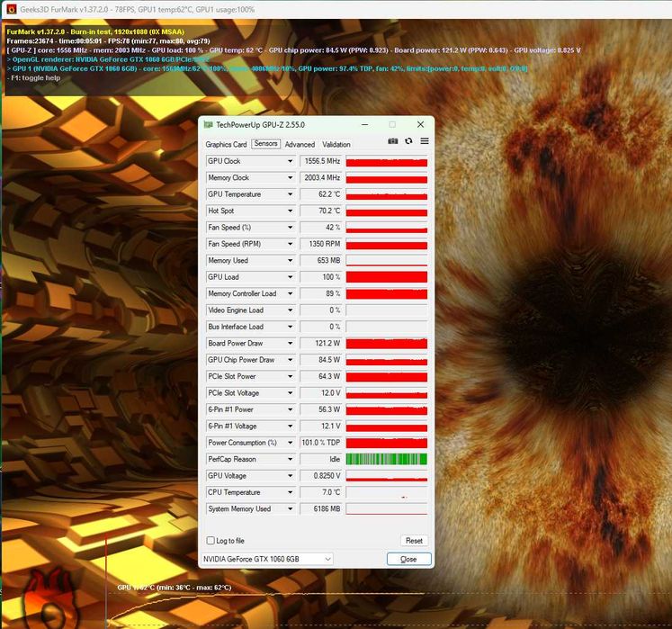Screen dimensions: 672x629
Task: Click the 0.8250 V GPU Voltage value
Action: tap(320, 476)
